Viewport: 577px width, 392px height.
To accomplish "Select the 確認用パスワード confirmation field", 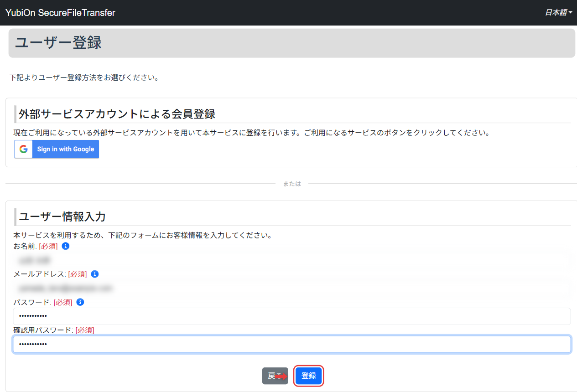I will coord(292,344).
